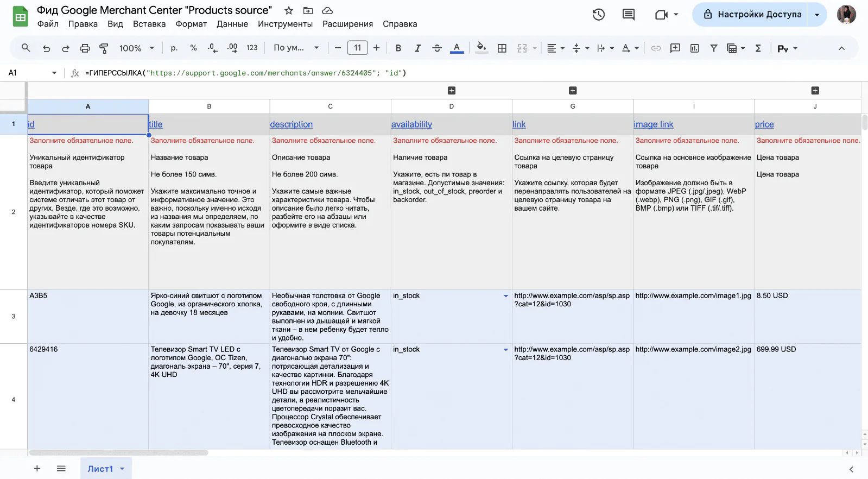Toggle strikethrough formatting
868x479 pixels.
(x=437, y=48)
